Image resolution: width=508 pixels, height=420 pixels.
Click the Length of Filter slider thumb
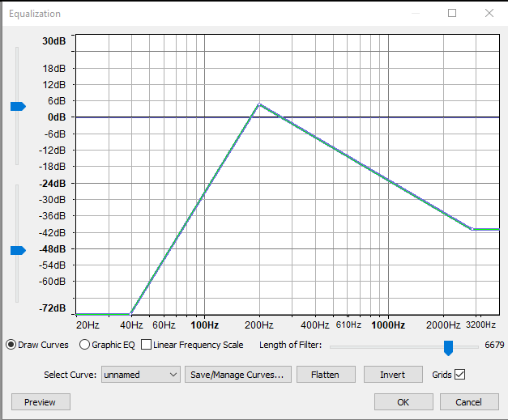pos(448,348)
